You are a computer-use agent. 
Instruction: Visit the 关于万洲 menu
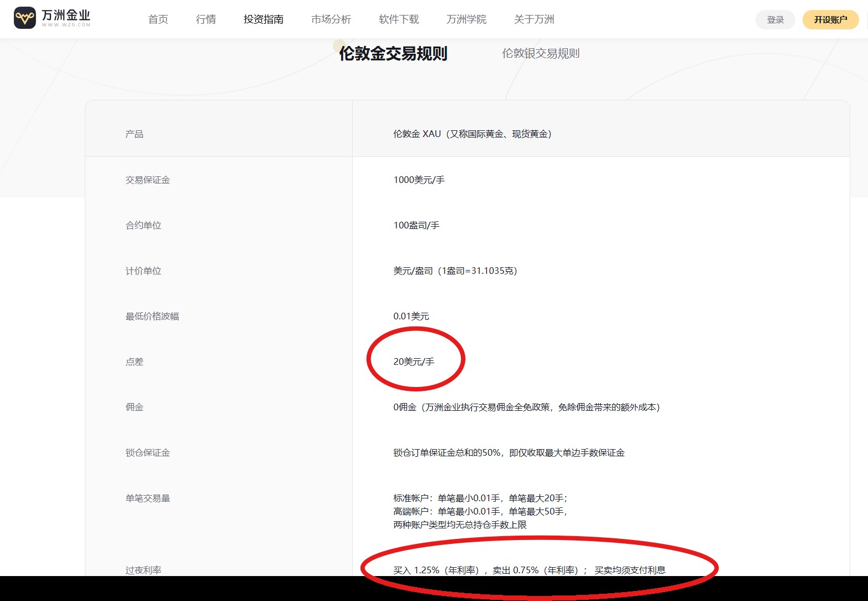(534, 19)
